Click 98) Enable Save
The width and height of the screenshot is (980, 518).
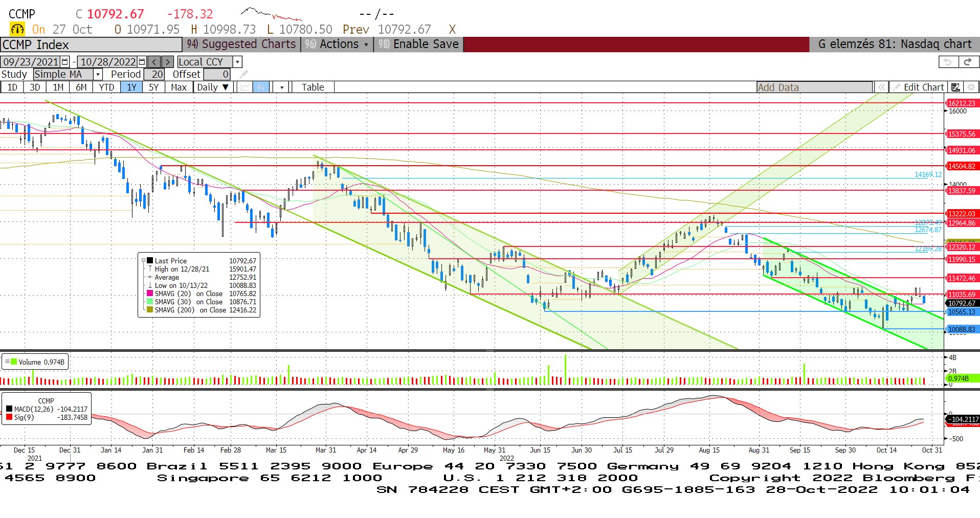(418, 44)
